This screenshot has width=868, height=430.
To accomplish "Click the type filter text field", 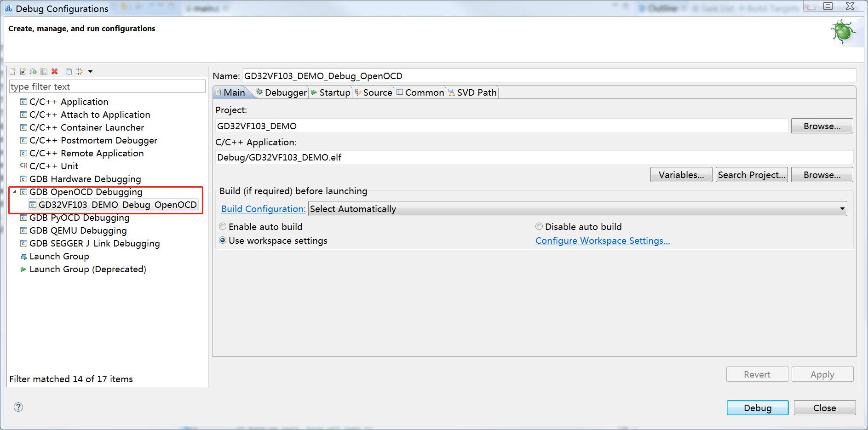I will tap(107, 86).
